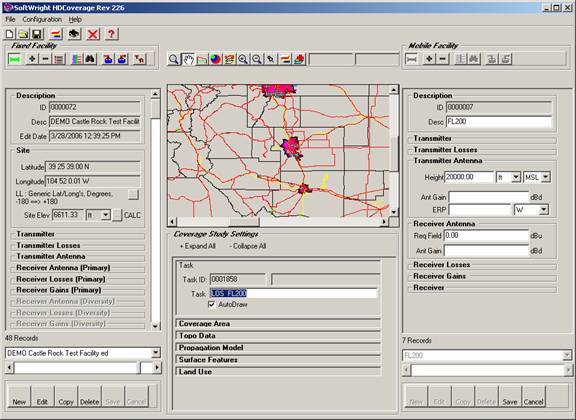Click the Save button in Mobile Facility

click(x=510, y=397)
